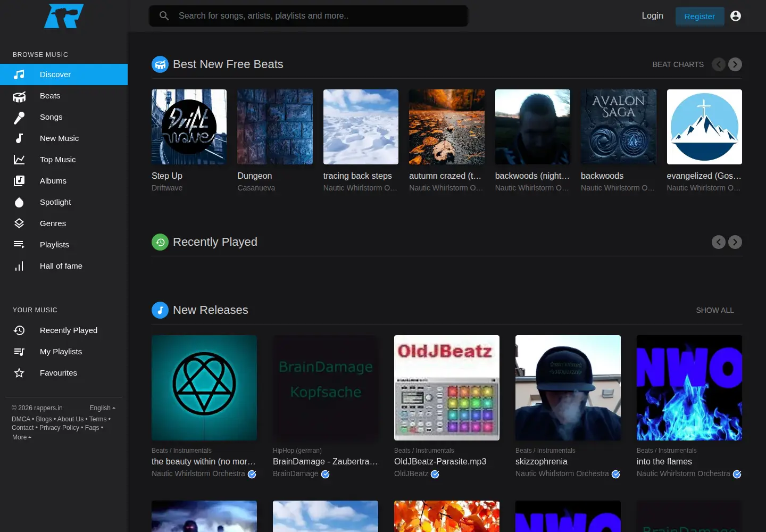Click the Login link
The image size is (766, 532).
click(652, 16)
